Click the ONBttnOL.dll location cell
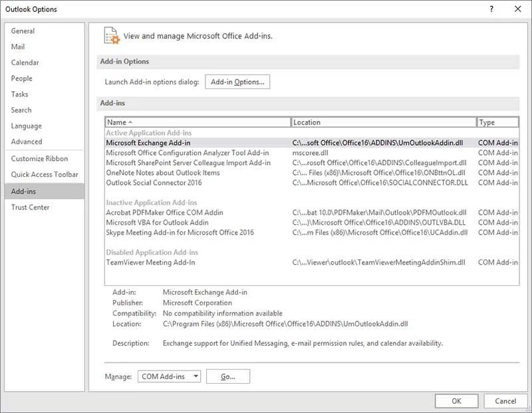The image size is (532, 413). (378, 173)
